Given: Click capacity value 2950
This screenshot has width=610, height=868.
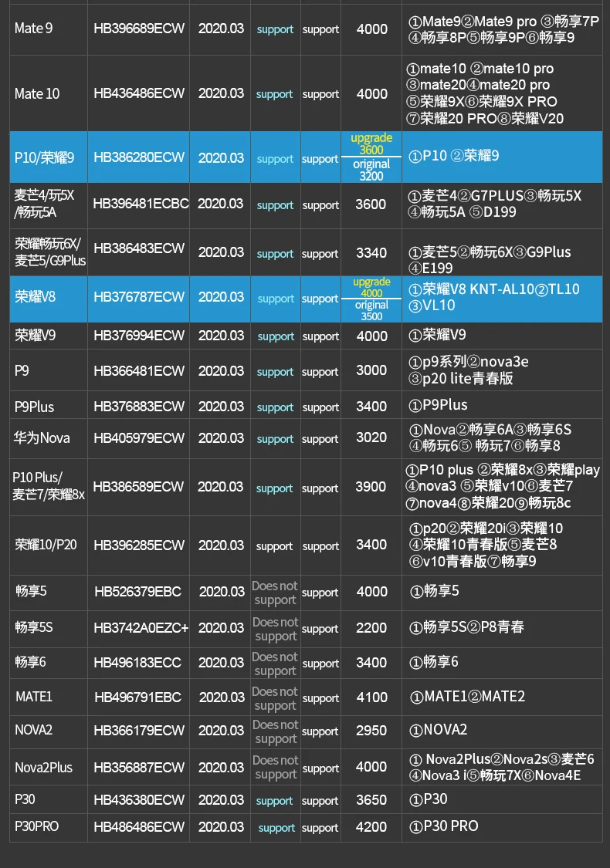Looking at the screenshot, I should click(x=371, y=731).
